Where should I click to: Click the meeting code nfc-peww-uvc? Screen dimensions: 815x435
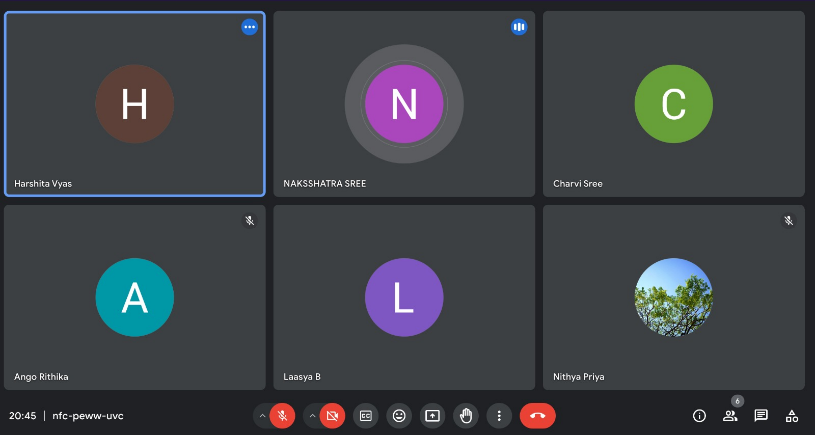point(88,415)
